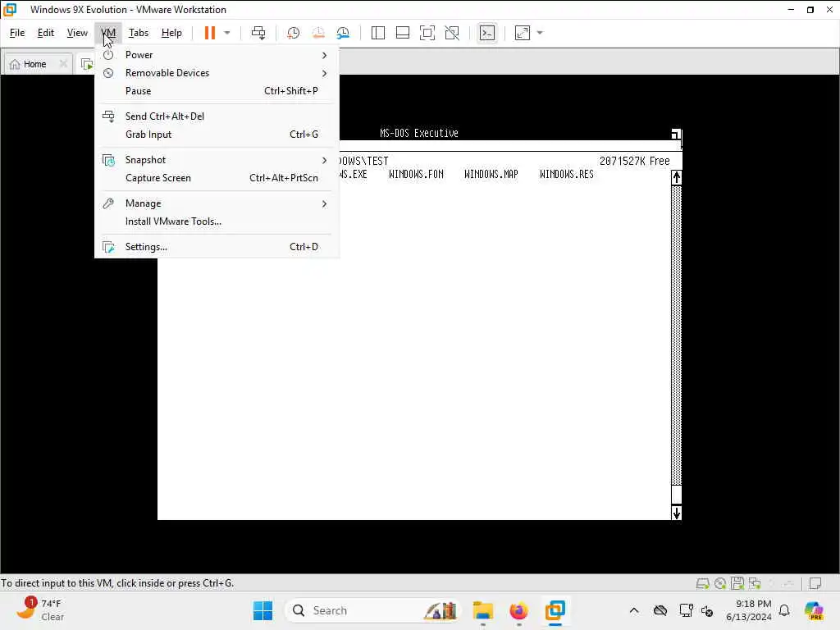Screen dimensions: 840x630
Task: Click the stretch guest display icon
Action: pos(523,33)
